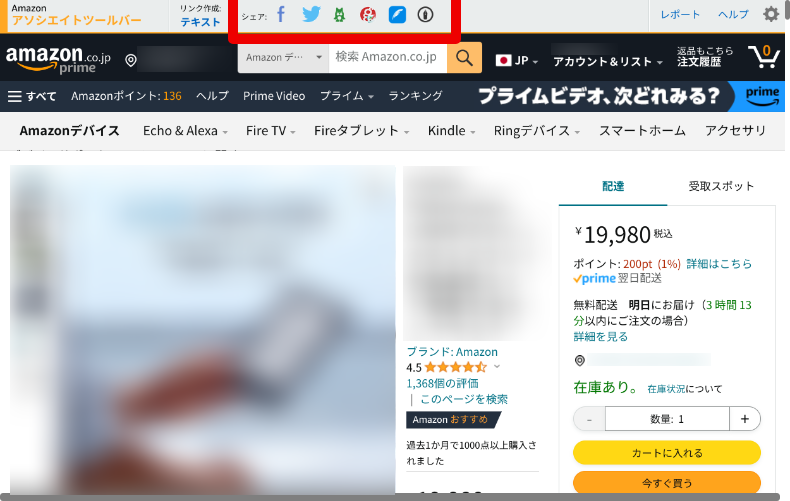The height and width of the screenshot is (501, 790).
Task: Open 返品もこちら 注文履歴
Action: click(x=704, y=56)
